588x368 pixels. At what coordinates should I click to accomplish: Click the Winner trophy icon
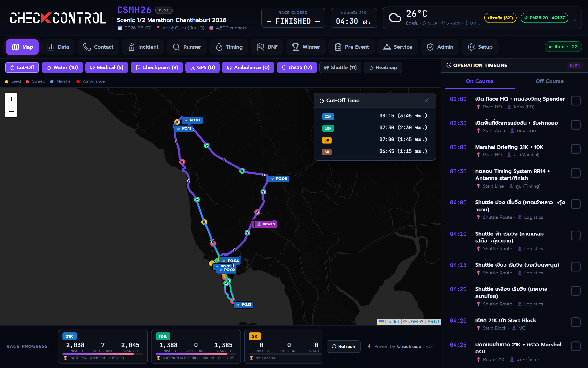coord(295,47)
